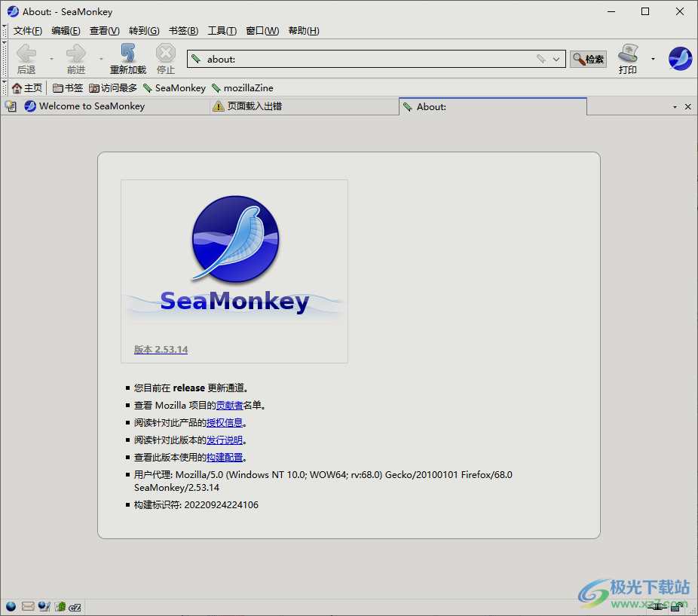Collapse the menu bar using its grippy handle
Viewport: 698px width, 616px height.
point(5,30)
